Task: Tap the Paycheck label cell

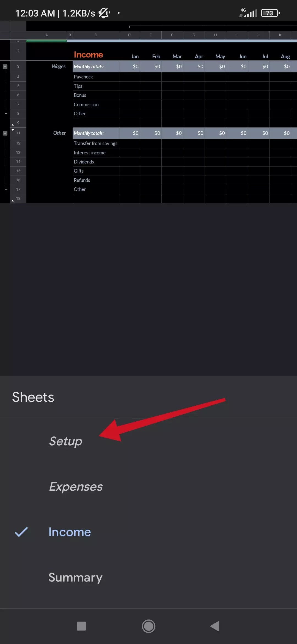Action: (x=83, y=77)
